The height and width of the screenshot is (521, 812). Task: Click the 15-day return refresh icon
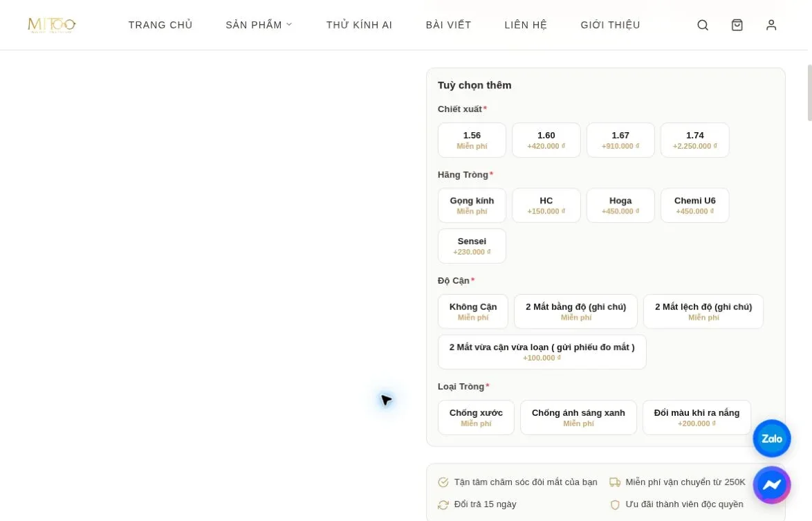[x=443, y=504]
